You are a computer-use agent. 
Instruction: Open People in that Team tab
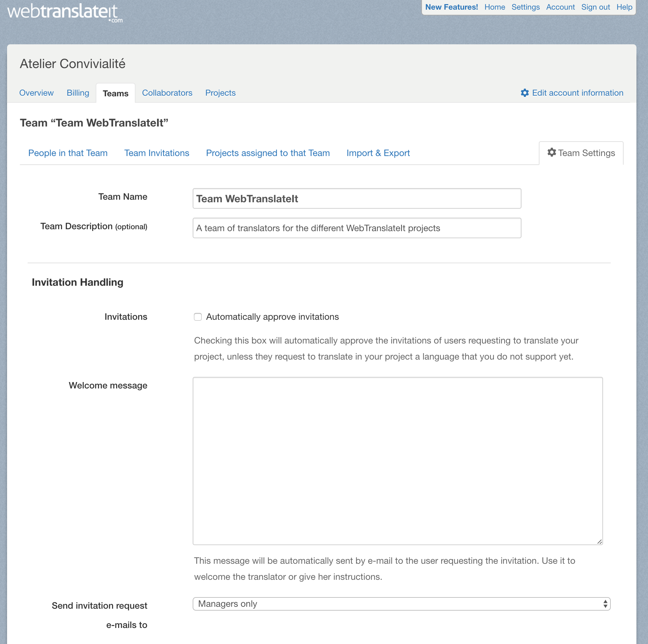(x=68, y=153)
